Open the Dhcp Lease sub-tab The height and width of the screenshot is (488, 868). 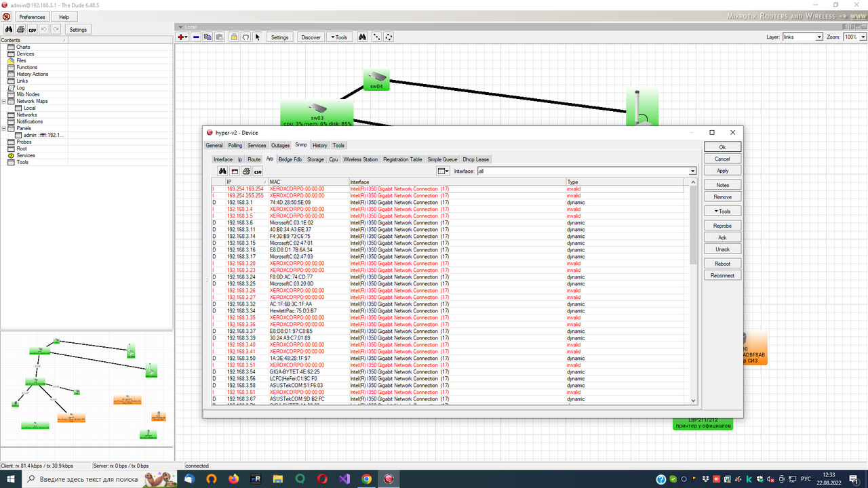pyautogui.click(x=475, y=159)
